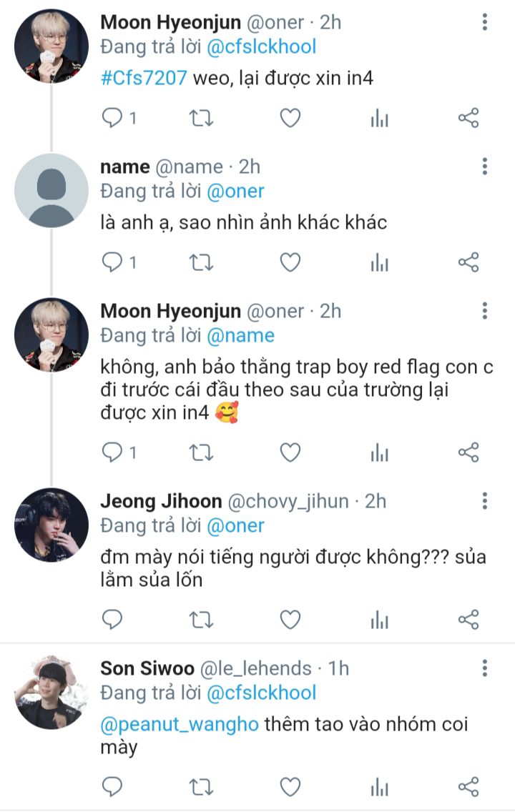Open more options on Jeong Jihoon's tweet
This screenshot has height=812, width=515.
[x=485, y=501]
